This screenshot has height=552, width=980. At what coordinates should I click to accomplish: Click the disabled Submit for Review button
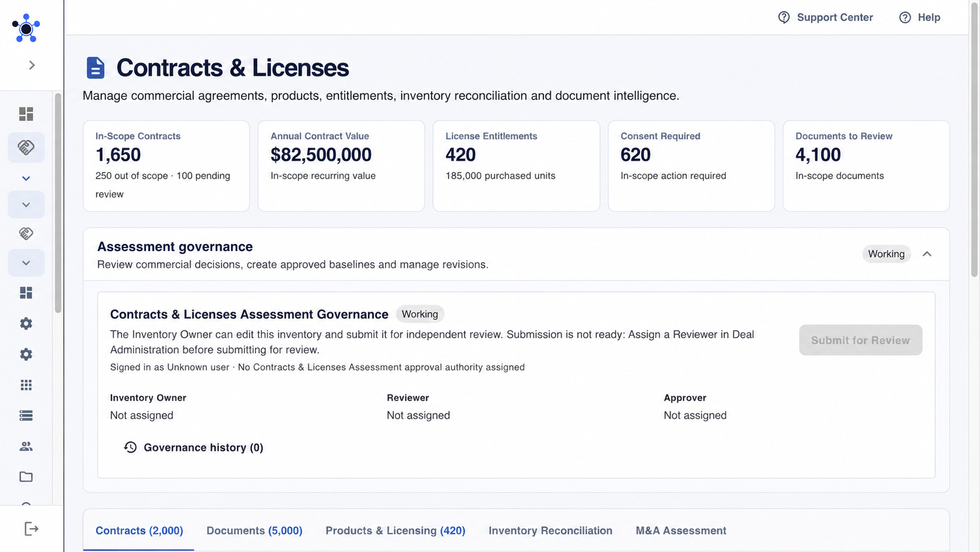860,340
